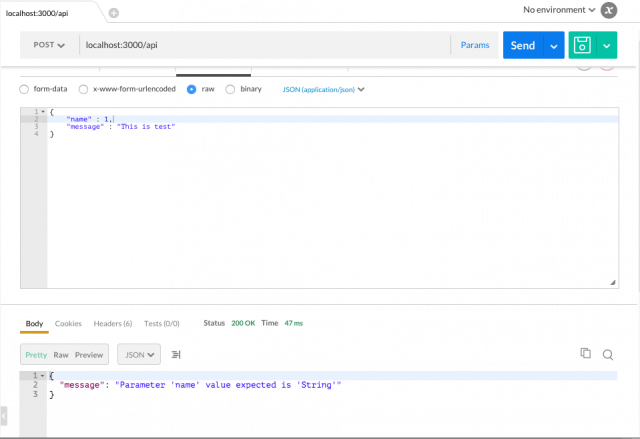Screen dimensions: 640x439
Task: Open the Params editor
Action: pyautogui.click(x=475, y=45)
